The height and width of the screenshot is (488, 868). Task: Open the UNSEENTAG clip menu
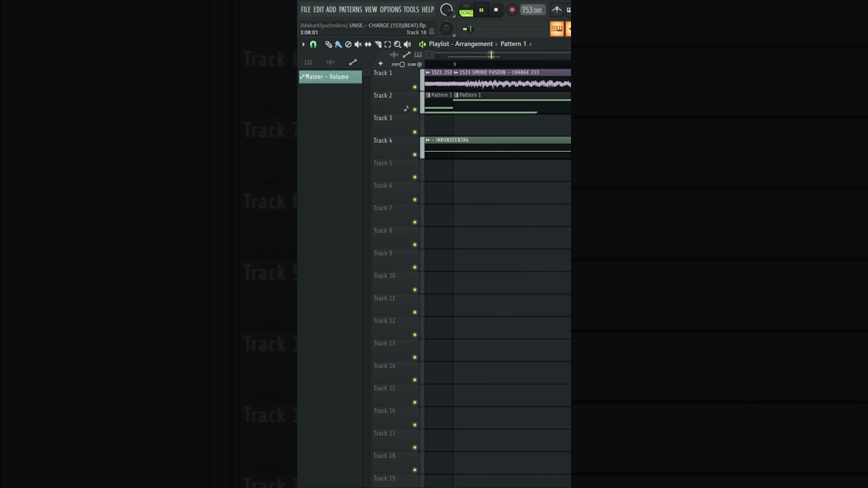[428, 140]
